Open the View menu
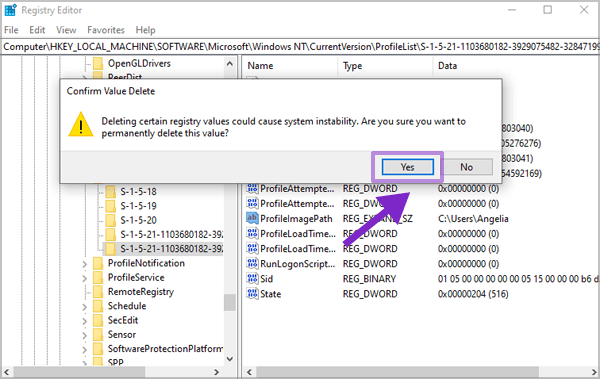Viewport: 600px width, 379px height. click(x=66, y=30)
